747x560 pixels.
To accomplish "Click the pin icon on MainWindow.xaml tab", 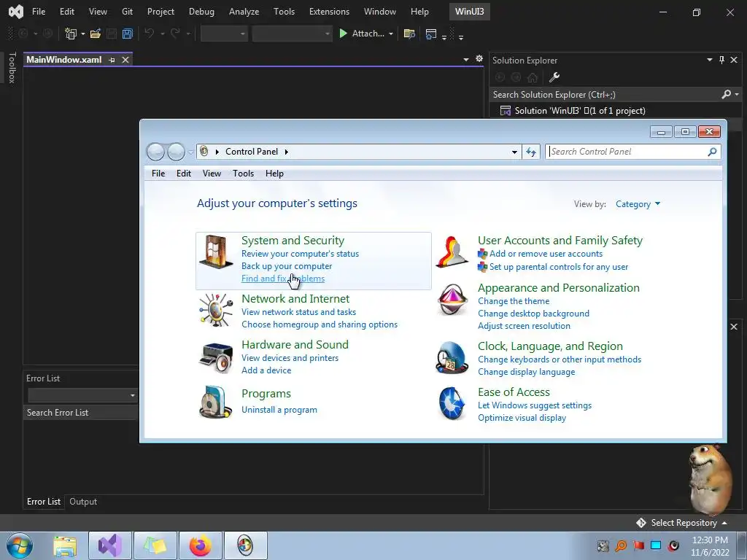I will (x=112, y=60).
